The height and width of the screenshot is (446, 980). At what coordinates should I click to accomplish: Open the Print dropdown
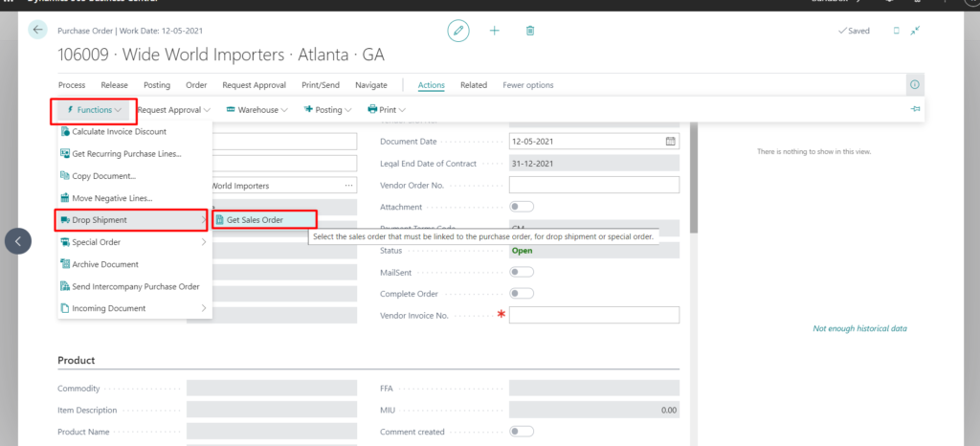click(387, 110)
